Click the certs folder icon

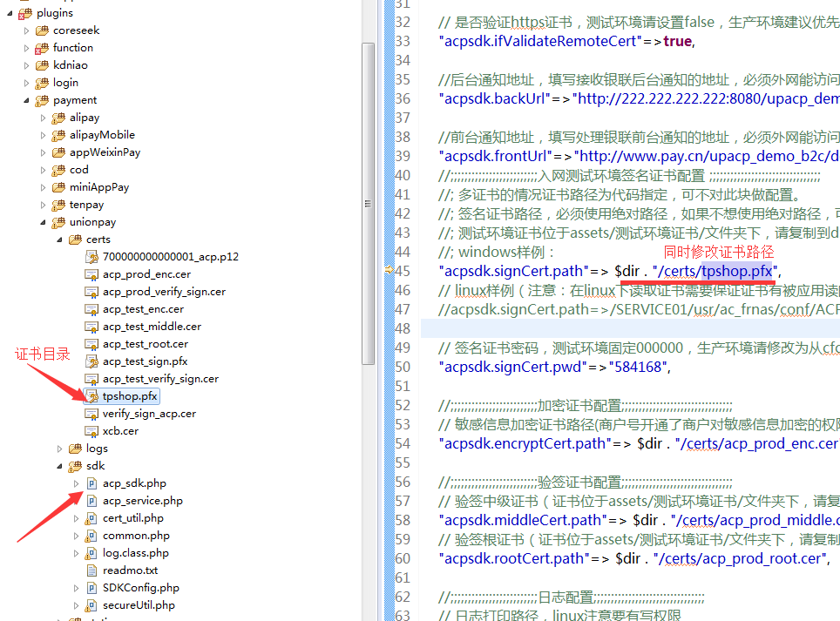click(75, 240)
